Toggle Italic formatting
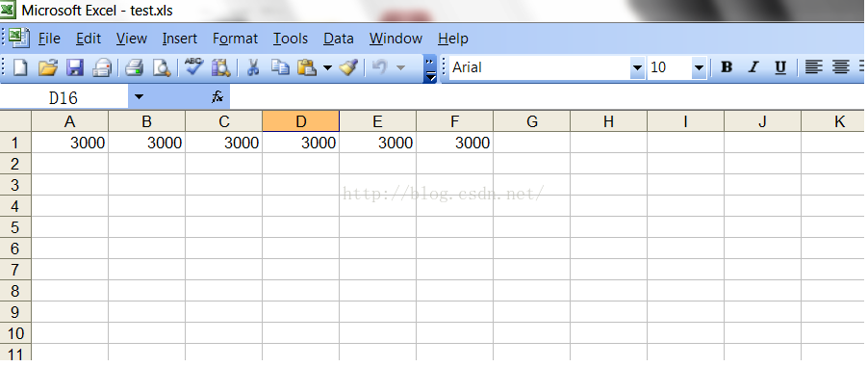868x367 pixels. (753, 67)
